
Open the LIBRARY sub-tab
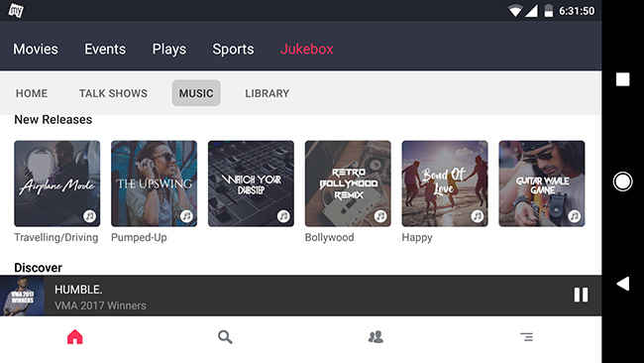tap(268, 93)
